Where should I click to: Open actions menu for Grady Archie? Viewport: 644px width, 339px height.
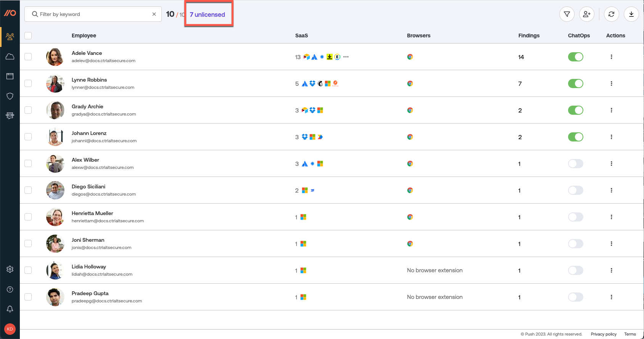[x=611, y=110]
